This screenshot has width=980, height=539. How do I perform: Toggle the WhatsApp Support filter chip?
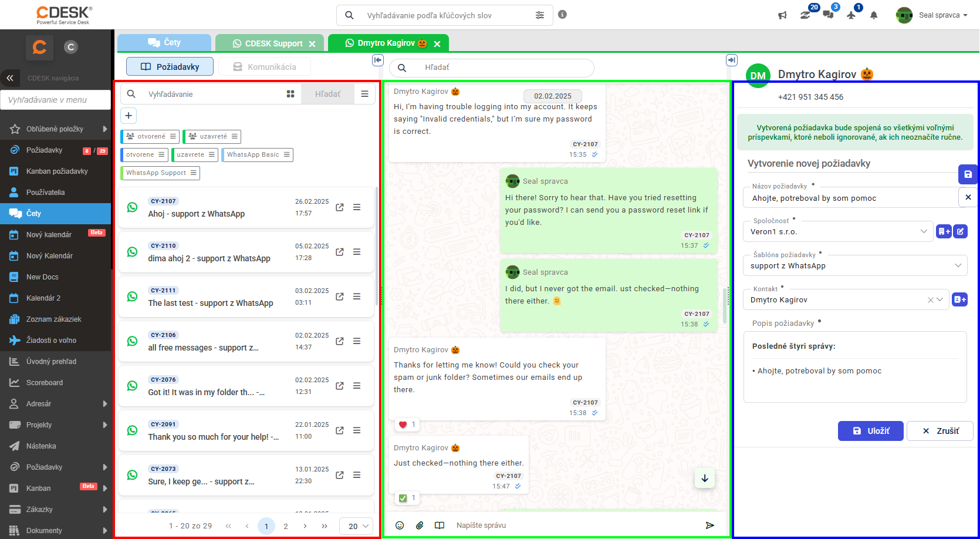[x=160, y=173]
